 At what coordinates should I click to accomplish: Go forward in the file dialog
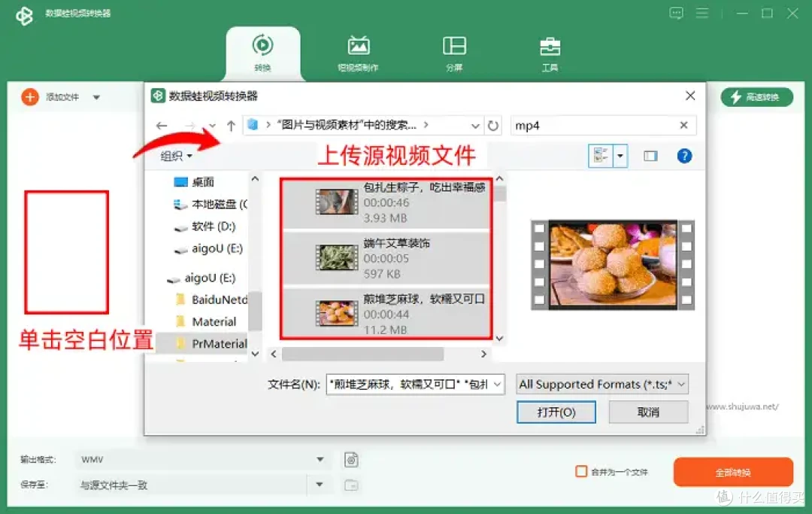point(189,126)
